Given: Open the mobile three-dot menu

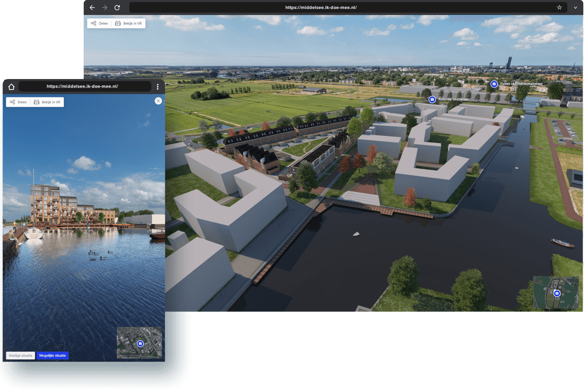Looking at the screenshot, I should tap(158, 87).
